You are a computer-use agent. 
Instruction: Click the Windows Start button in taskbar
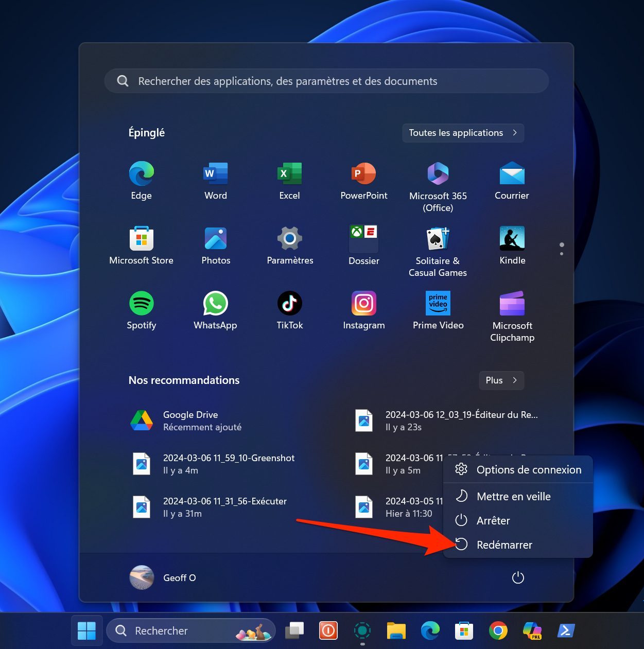[x=86, y=630]
